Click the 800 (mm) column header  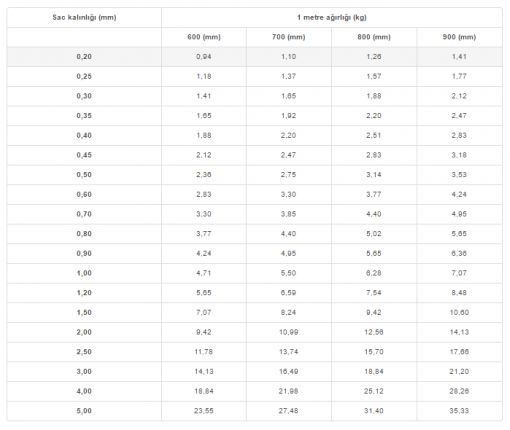374,37
